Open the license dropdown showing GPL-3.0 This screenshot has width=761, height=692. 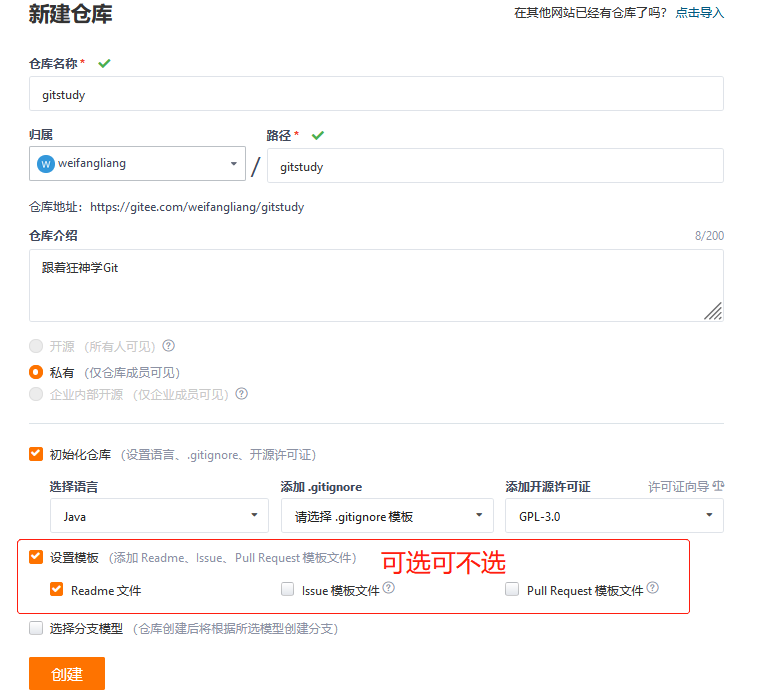[x=614, y=515]
